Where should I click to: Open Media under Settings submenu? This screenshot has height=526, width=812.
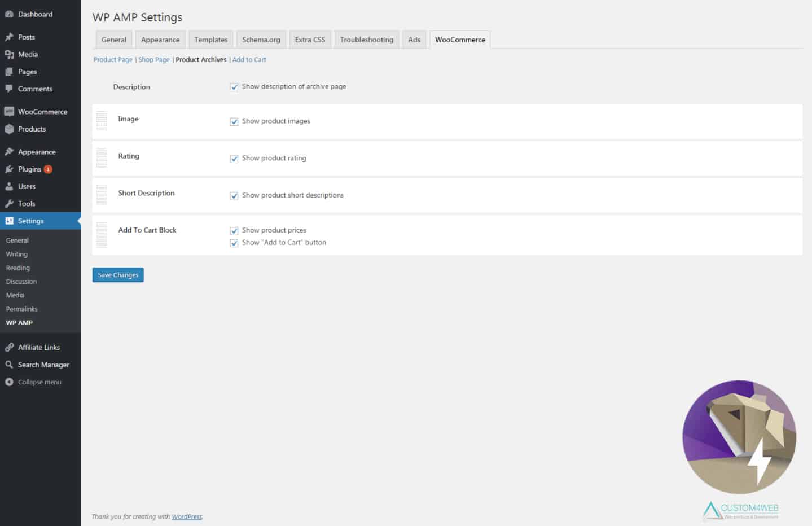pos(15,295)
